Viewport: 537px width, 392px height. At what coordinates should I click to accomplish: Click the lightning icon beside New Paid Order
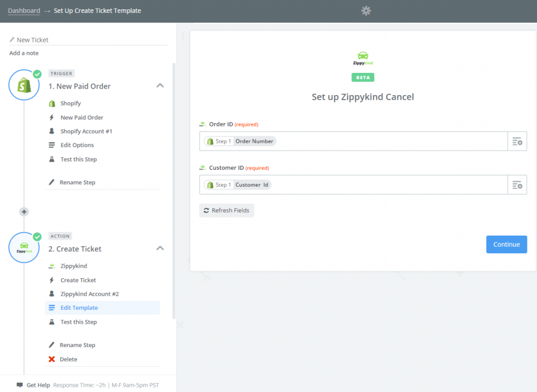click(52, 117)
